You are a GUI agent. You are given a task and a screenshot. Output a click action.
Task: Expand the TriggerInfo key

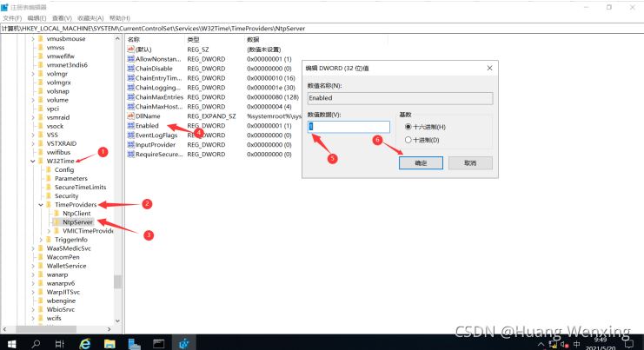coord(41,240)
